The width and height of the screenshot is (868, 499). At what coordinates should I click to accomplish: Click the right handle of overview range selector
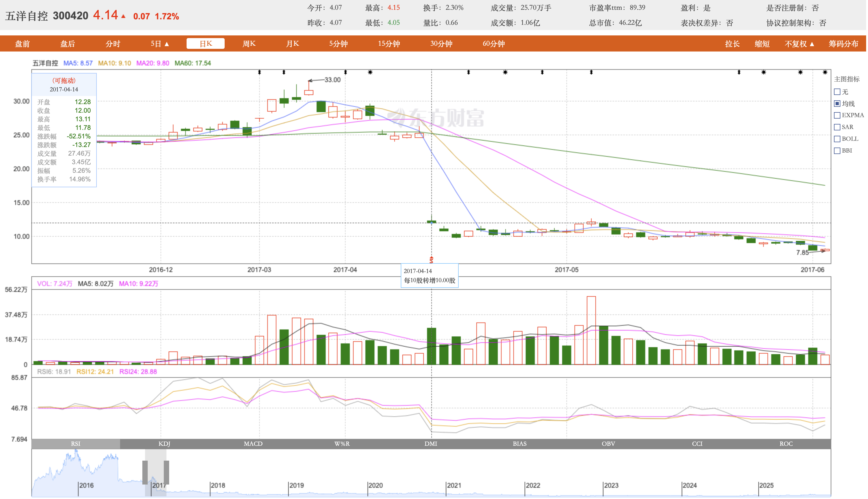(166, 472)
